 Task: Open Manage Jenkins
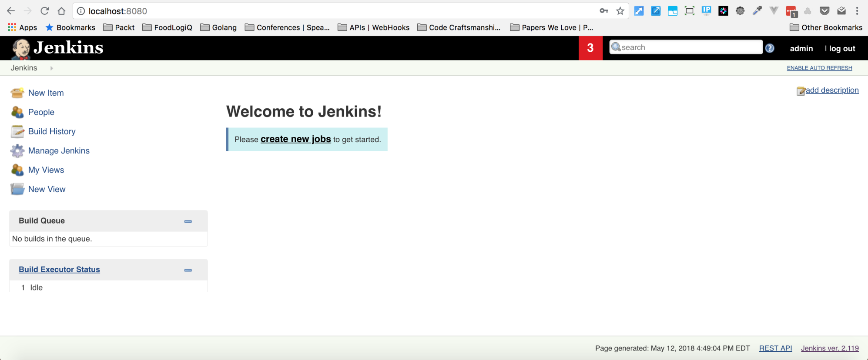pyautogui.click(x=59, y=151)
